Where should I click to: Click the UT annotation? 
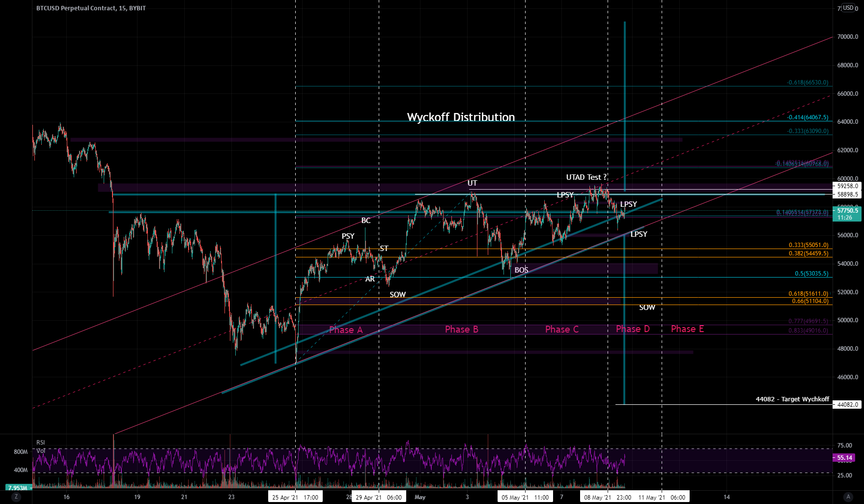(x=472, y=183)
